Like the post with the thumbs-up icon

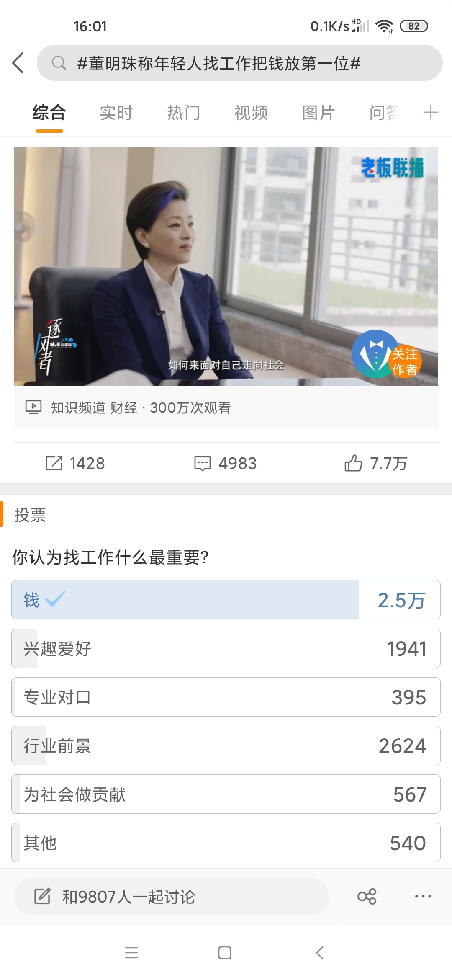coord(353,463)
